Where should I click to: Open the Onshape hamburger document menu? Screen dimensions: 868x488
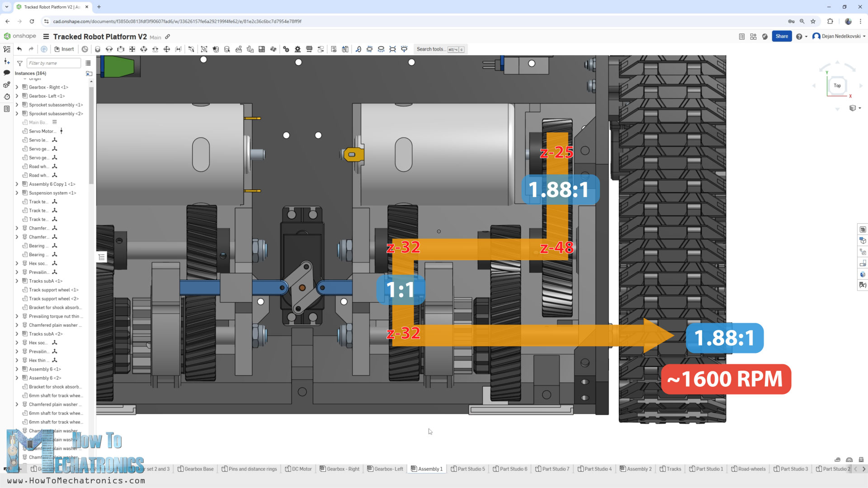pos(46,37)
